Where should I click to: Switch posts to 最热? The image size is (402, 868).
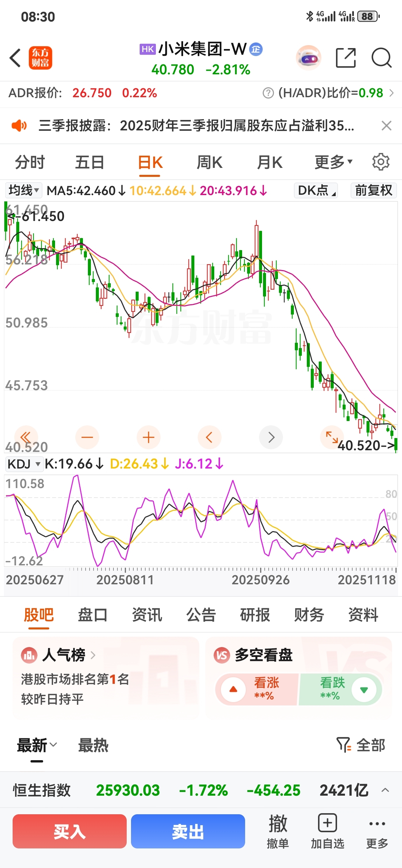[93, 745]
